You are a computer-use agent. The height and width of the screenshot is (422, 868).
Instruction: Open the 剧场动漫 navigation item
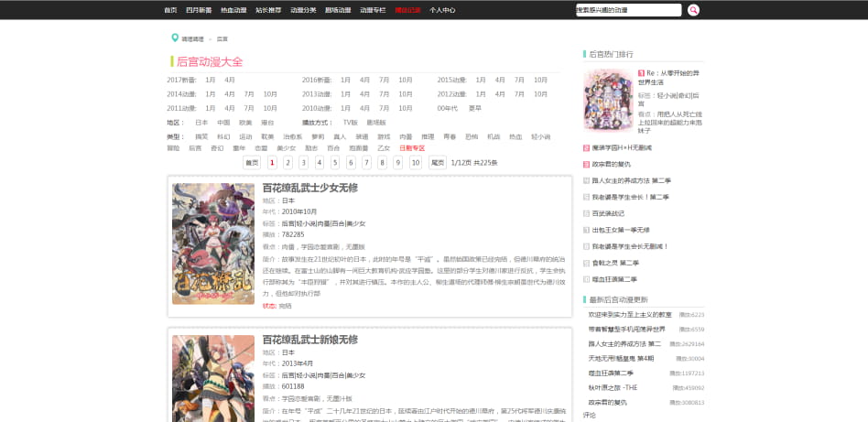[x=338, y=10]
